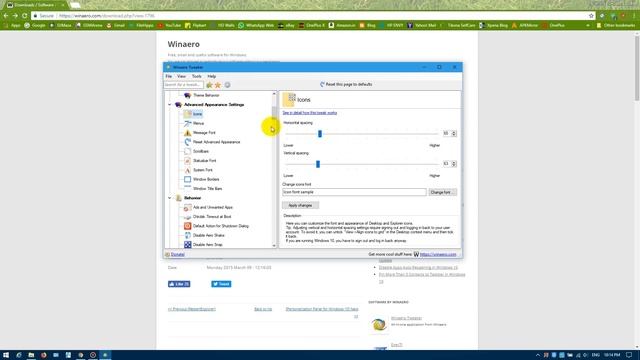Open the Gmail bookmark
Viewport: 640px width, 360px height.
click(x=116, y=25)
